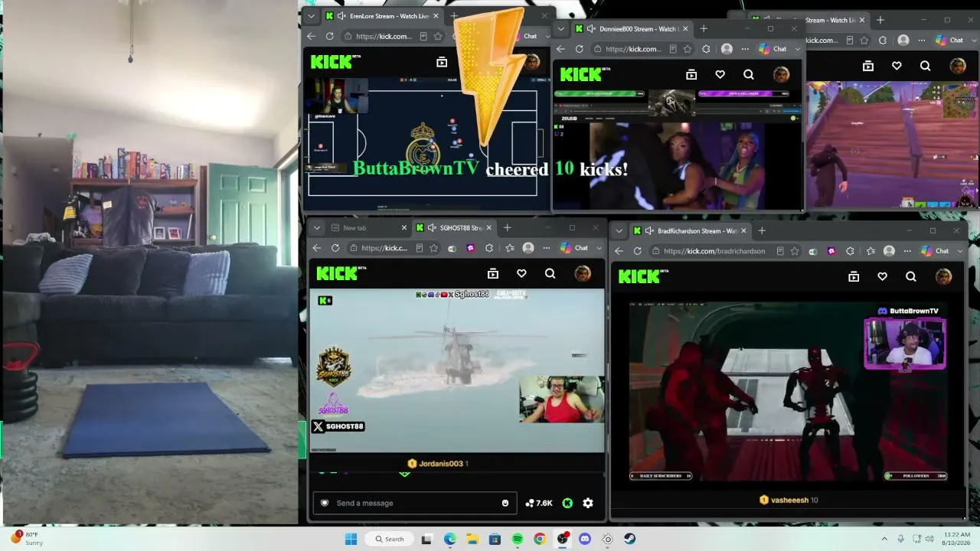
Task: Expand Copilot Chat dropdown in rightmost back window
Action: coord(973,41)
